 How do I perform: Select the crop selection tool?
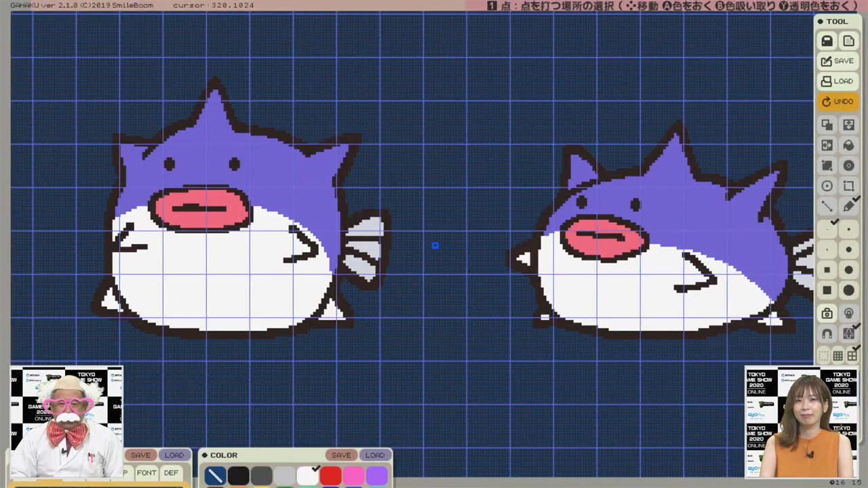[848, 186]
